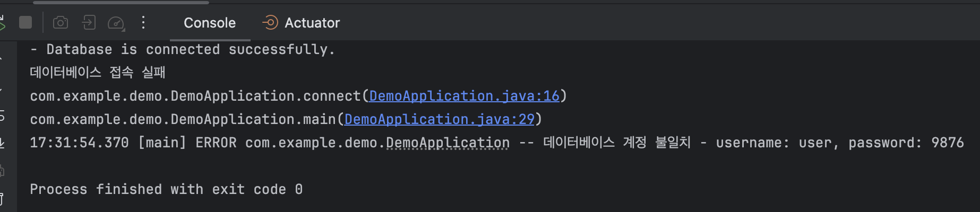The image size is (980, 212).
Task: Click 'com.example.demo.DemoApplication.main' text
Action: (x=183, y=119)
